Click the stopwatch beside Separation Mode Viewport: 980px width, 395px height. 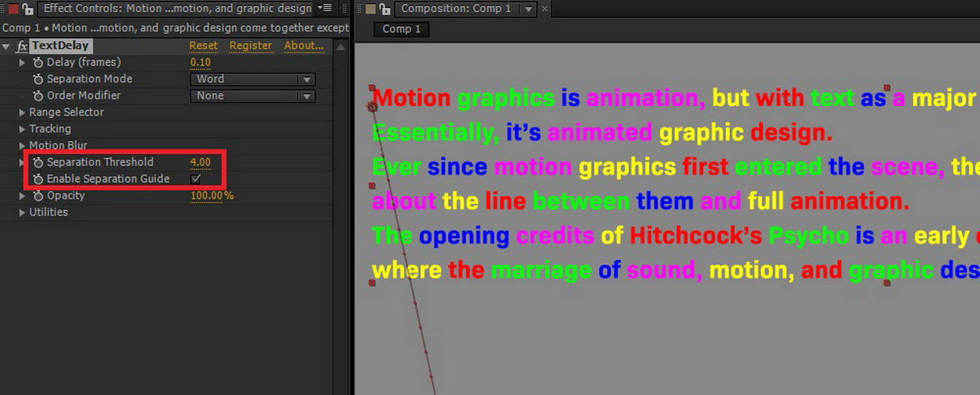39,79
